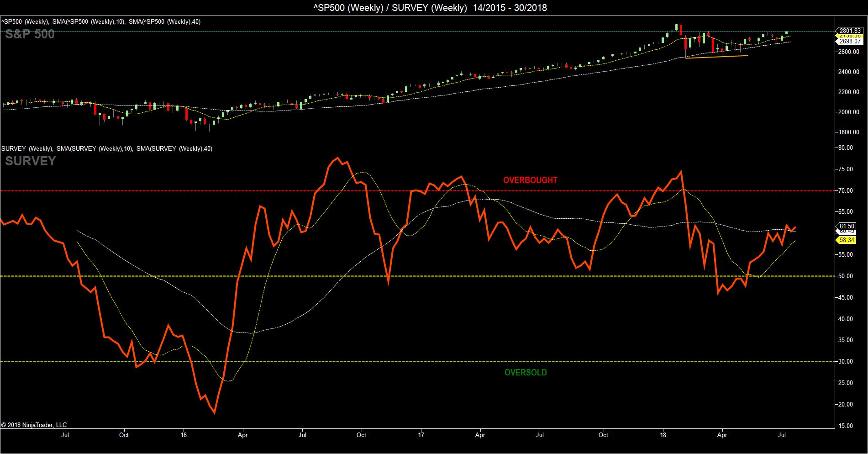Click the year 18 time axis label

(x=663, y=435)
